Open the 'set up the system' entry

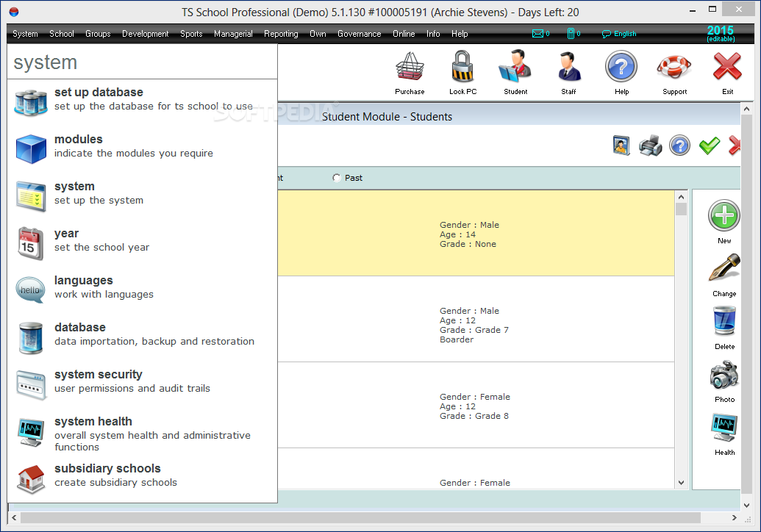pyautogui.click(x=142, y=195)
